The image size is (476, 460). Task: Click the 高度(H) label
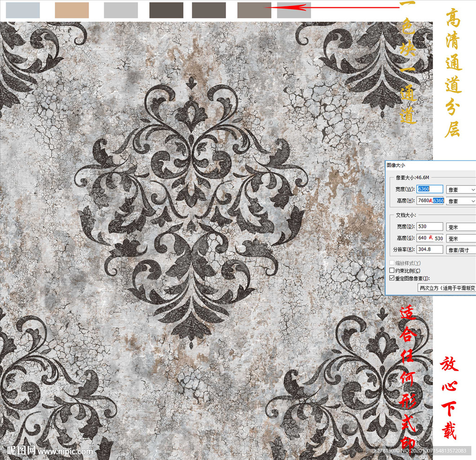[405, 200]
